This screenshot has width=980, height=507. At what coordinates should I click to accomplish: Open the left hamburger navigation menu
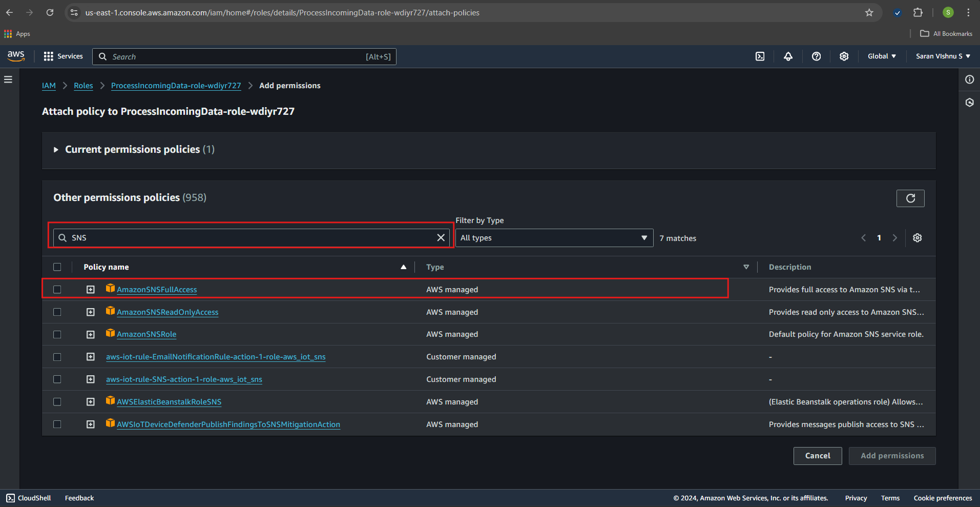point(8,79)
